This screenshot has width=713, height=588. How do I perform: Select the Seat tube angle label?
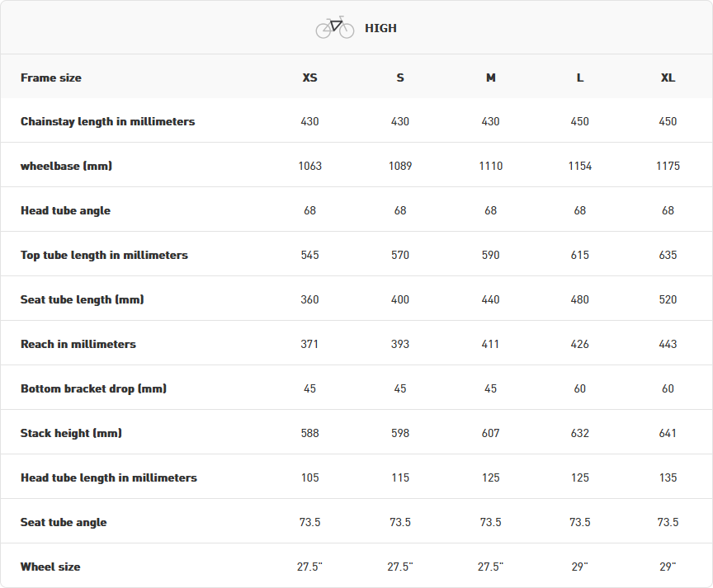coord(64,522)
